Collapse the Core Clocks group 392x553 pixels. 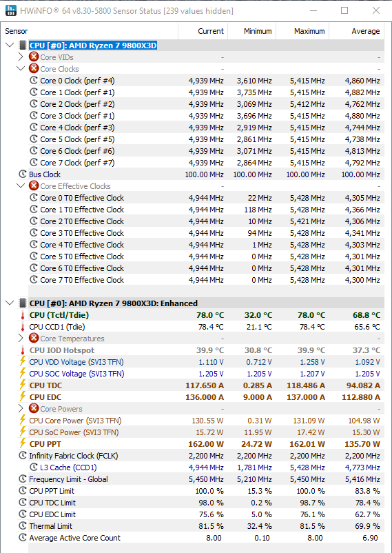21,68
